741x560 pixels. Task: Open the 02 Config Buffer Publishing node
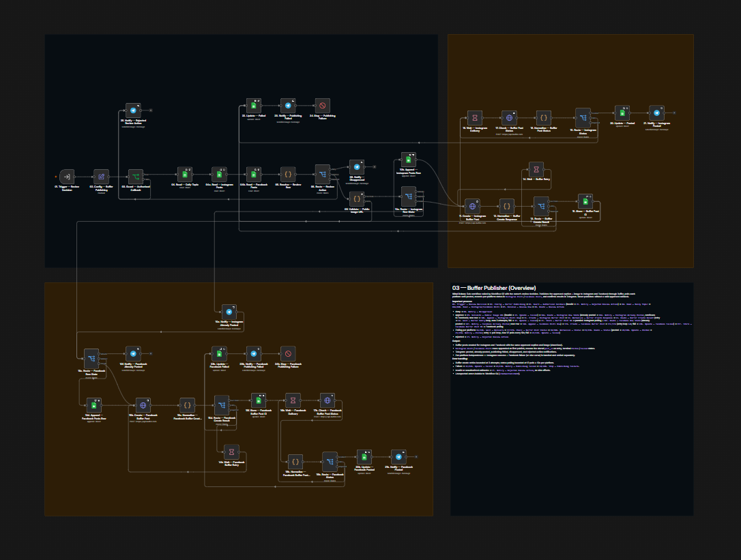tap(101, 177)
